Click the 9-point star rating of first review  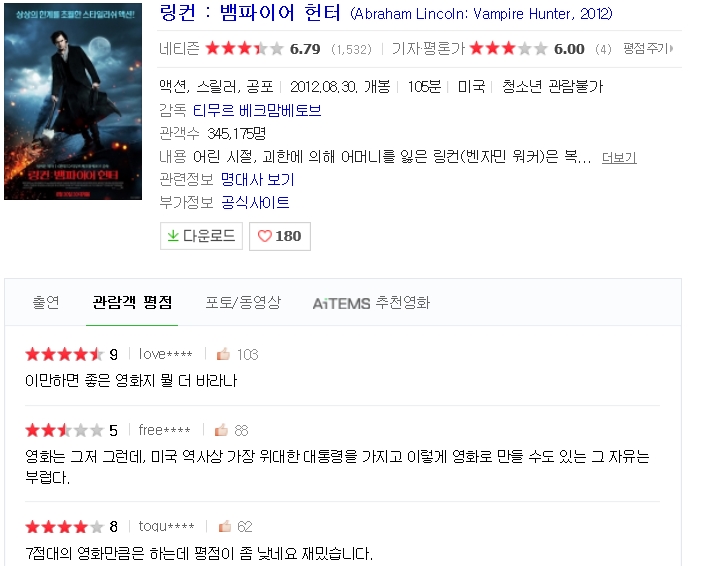(x=64, y=354)
